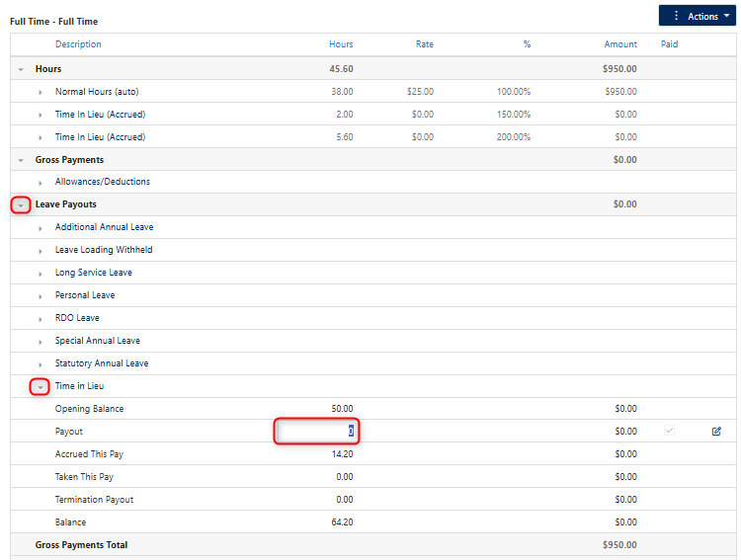The width and height of the screenshot is (741, 560).
Task: Expand the Personal Leave row
Action: [x=41, y=296]
